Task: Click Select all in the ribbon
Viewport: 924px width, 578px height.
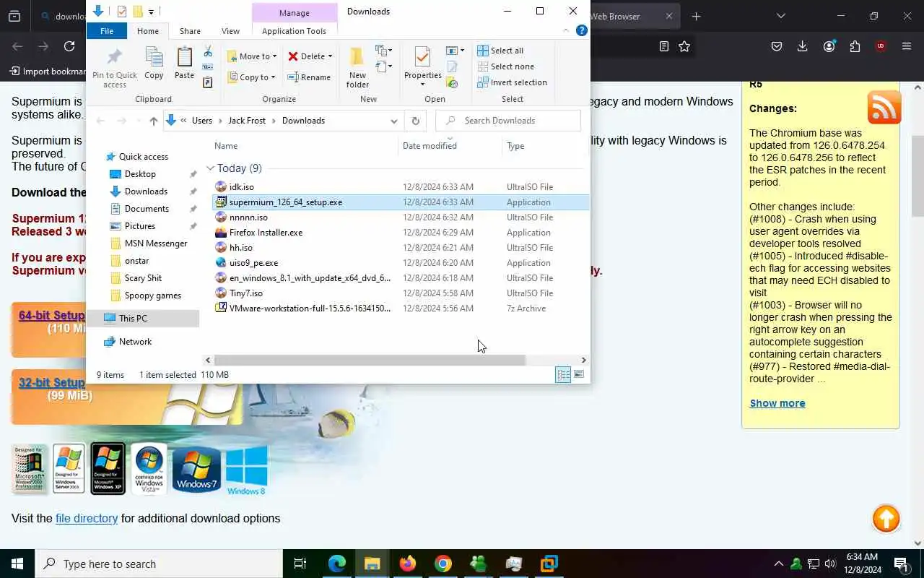Action: (500, 51)
